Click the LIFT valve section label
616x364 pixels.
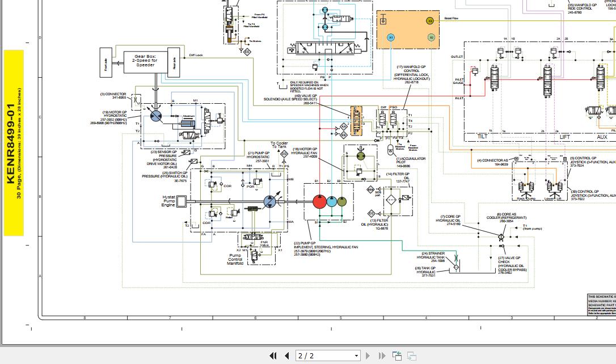pyautogui.click(x=564, y=137)
